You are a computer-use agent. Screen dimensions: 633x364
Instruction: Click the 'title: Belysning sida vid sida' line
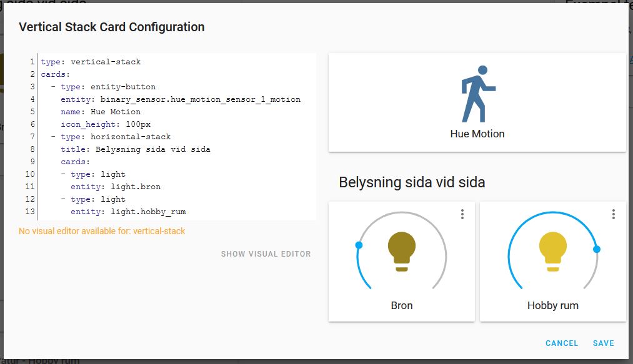point(135,149)
